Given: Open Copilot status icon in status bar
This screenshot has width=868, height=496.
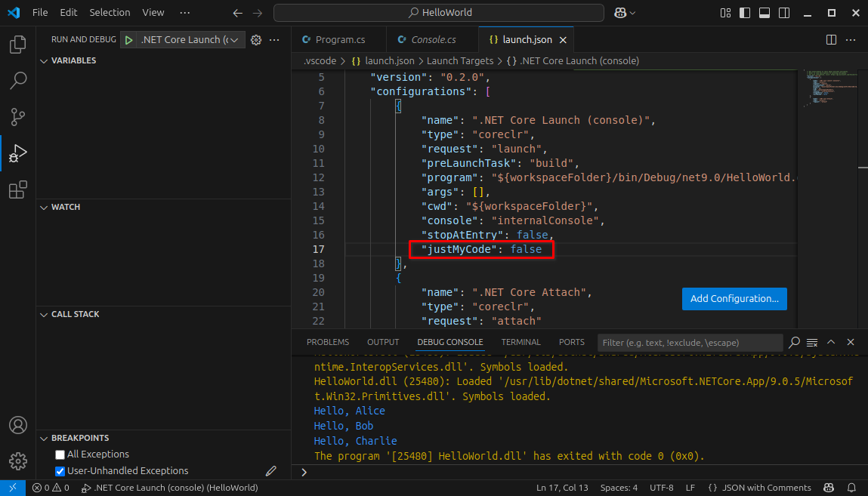Looking at the screenshot, I should [x=829, y=488].
